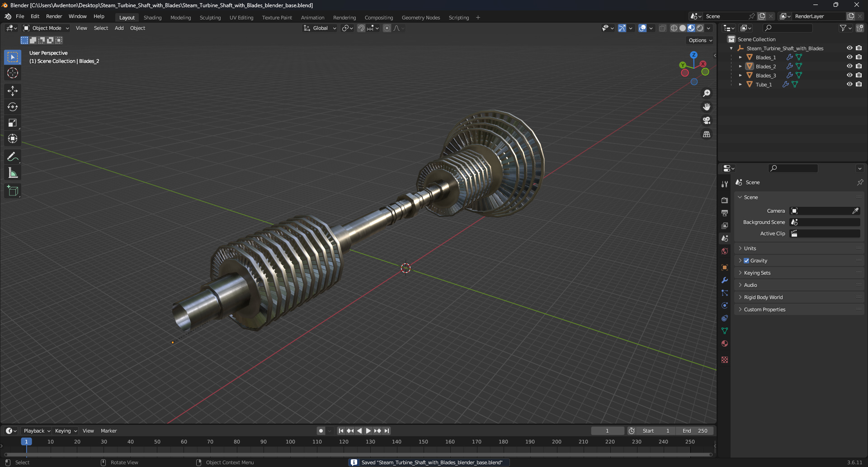The image size is (868, 467).
Task: Collapse the Steam_Turbine_Shaft_with_Blades collection
Action: pyautogui.click(x=731, y=48)
